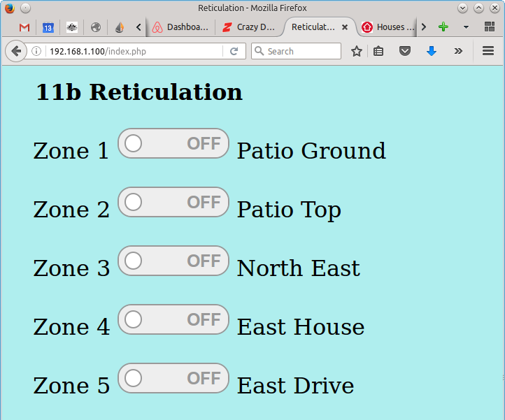Open a new tab with green plus
The image size is (505, 420).
(443, 27)
